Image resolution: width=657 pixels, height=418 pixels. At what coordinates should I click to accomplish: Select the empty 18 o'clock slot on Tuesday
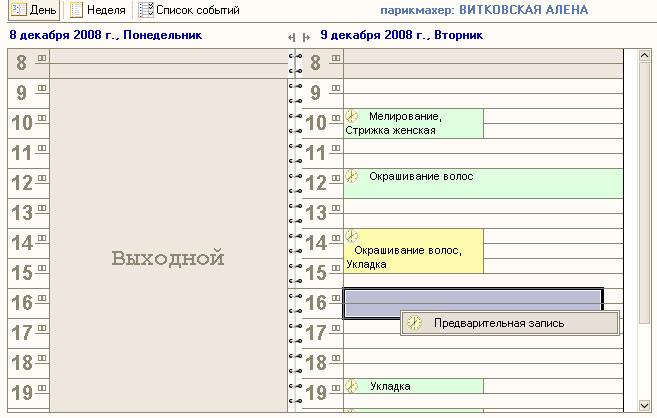(483, 364)
